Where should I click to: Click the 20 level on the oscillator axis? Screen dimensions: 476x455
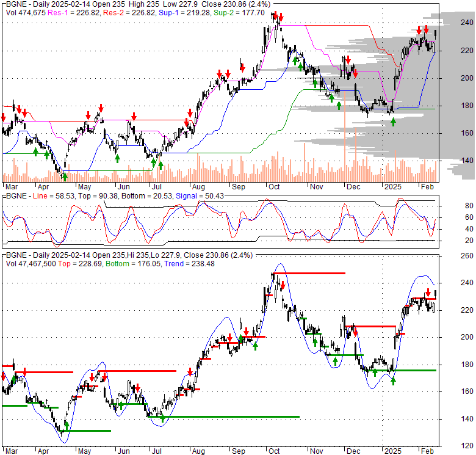pos(469,241)
